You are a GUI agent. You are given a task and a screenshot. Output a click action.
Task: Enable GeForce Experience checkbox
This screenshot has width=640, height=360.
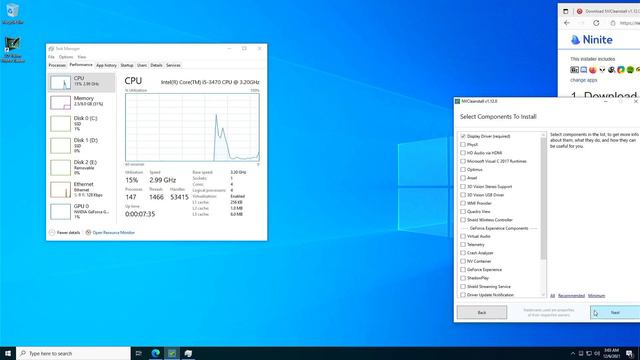(x=463, y=270)
